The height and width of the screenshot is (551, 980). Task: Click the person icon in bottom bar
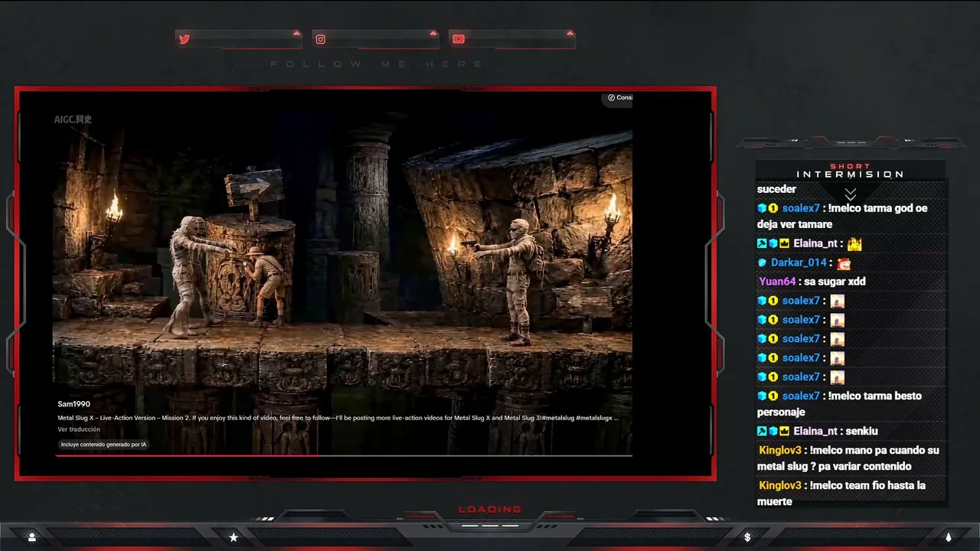point(32,537)
